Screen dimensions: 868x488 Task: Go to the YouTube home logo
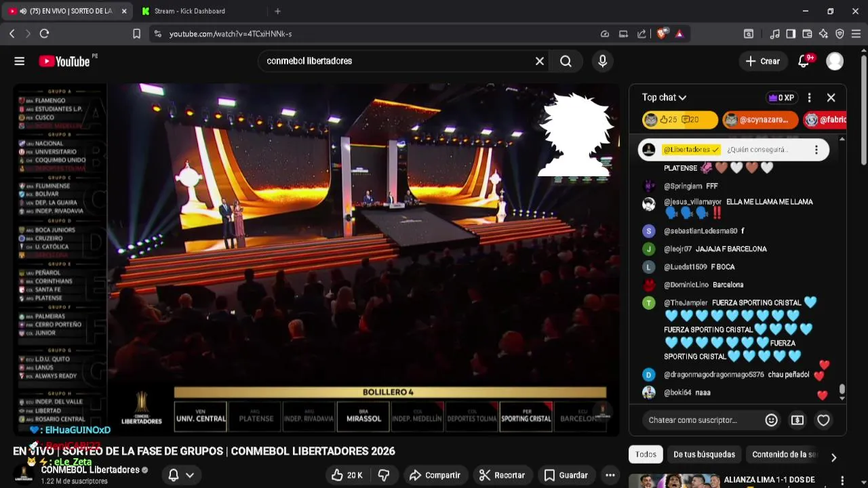pyautogui.click(x=64, y=61)
